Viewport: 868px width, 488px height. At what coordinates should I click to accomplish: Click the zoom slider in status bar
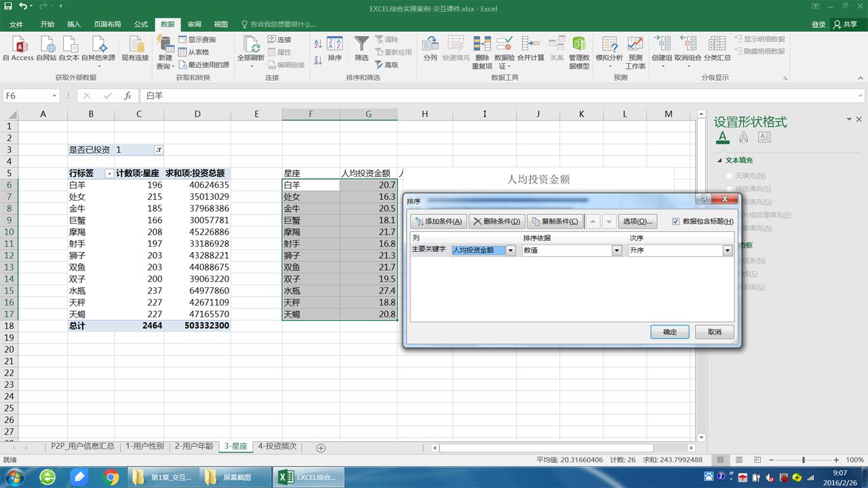click(x=803, y=460)
